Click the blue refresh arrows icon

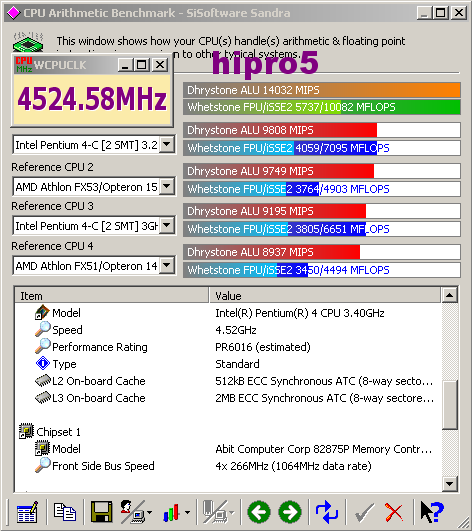pyautogui.click(x=326, y=512)
